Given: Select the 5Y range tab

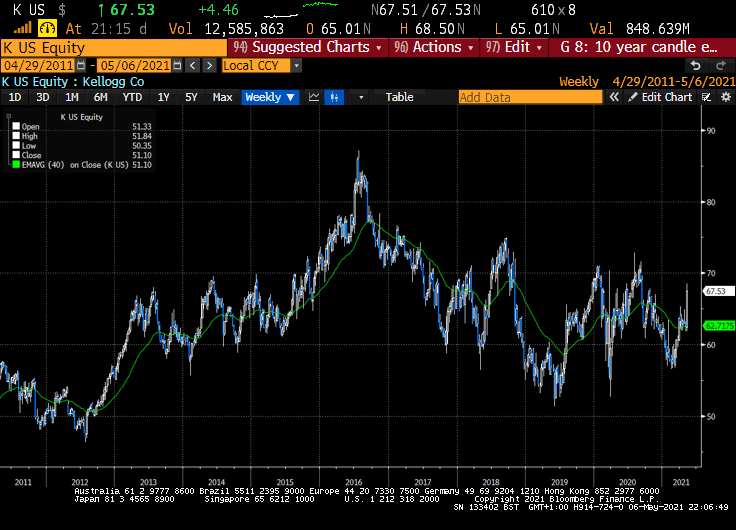Looking at the screenshot, I should (191, 97).
